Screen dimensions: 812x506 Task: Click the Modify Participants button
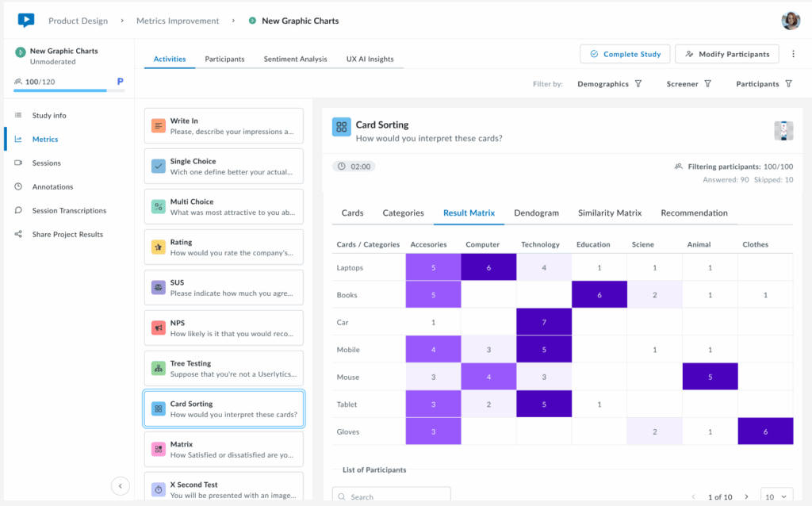point(726,52)
